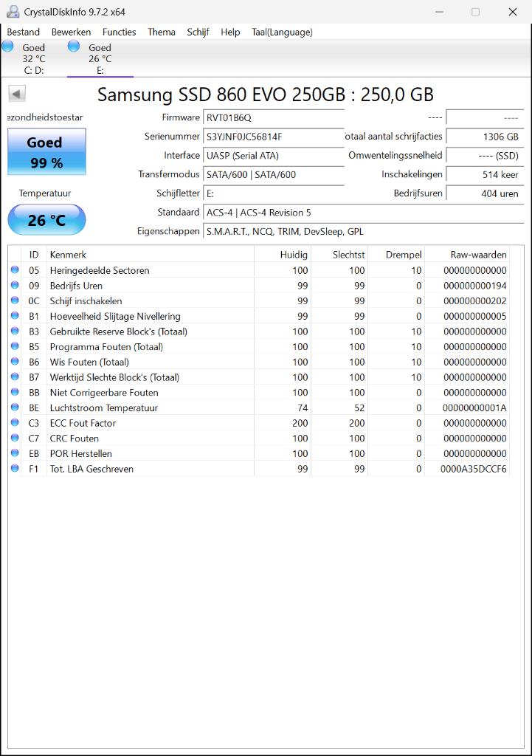Open the Help menu
The width and height of the screenshot is (532, 756).
230,32
